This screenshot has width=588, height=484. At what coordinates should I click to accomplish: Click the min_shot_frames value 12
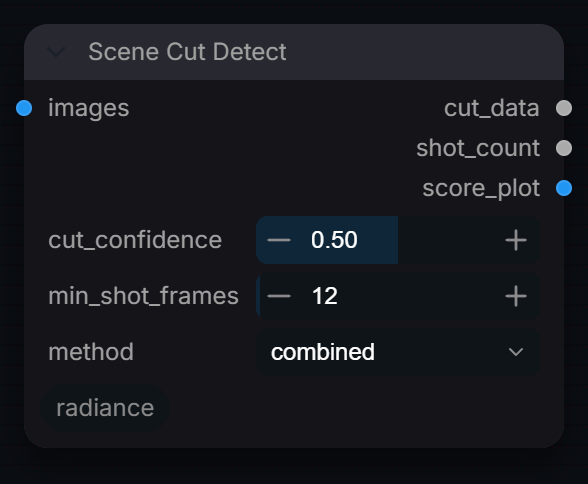click(324, 296)
